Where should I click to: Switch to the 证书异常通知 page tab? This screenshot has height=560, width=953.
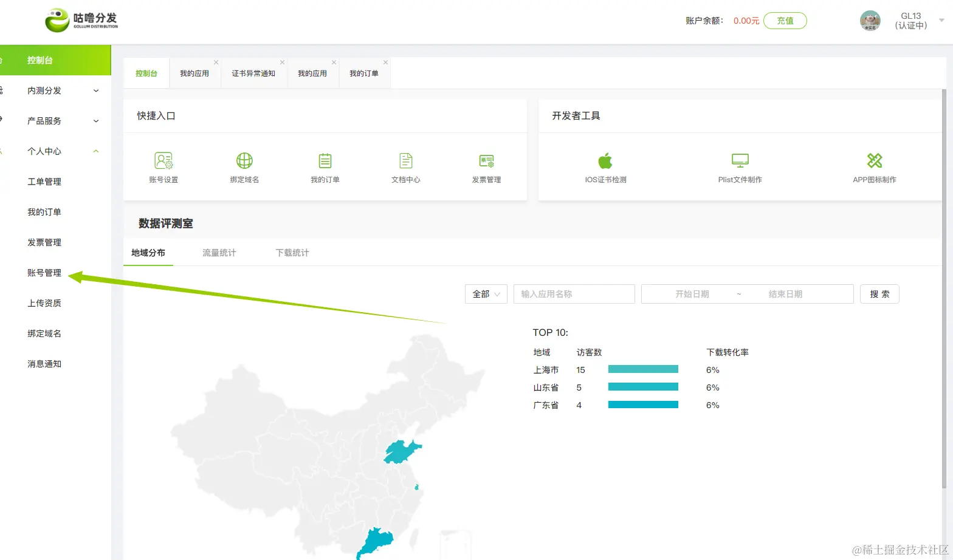[253, 73]
